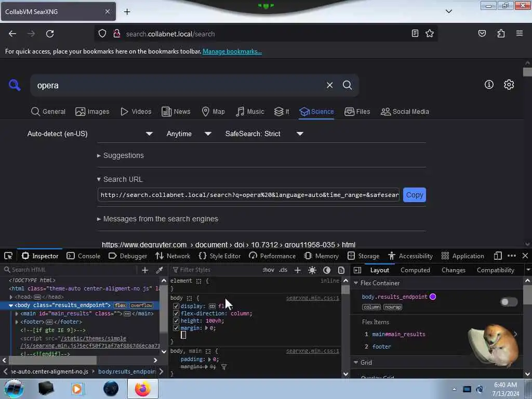Toggle the three-pane inspector sidebar

pos(357,270)
